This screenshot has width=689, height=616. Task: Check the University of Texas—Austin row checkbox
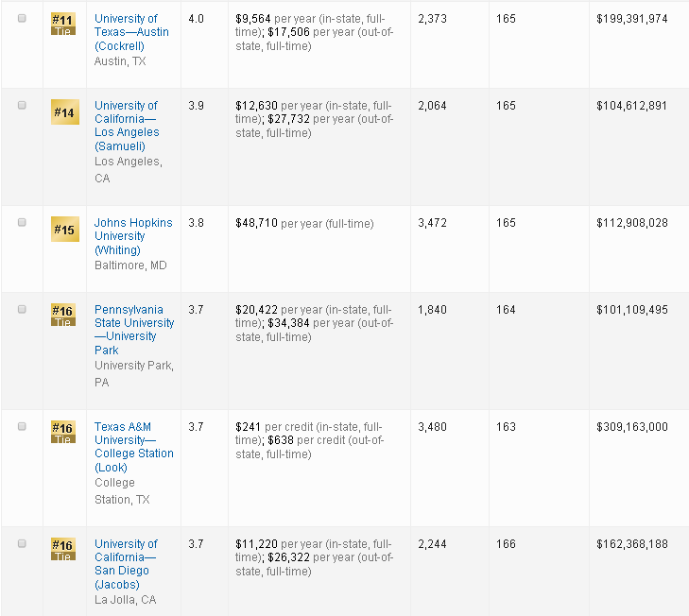22,19
